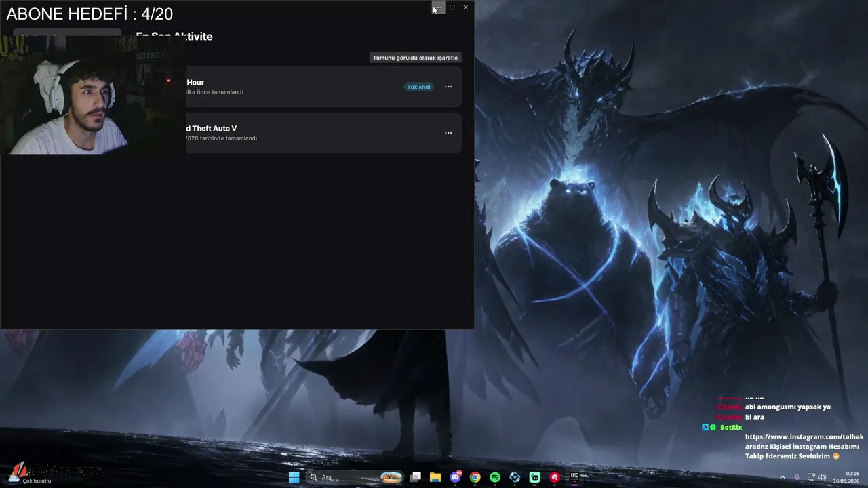This screenshot has height=488, width=868.
Task: Mark all as seen with Tümünü görüldü olarak işaretle
Action: click(415, 58)
